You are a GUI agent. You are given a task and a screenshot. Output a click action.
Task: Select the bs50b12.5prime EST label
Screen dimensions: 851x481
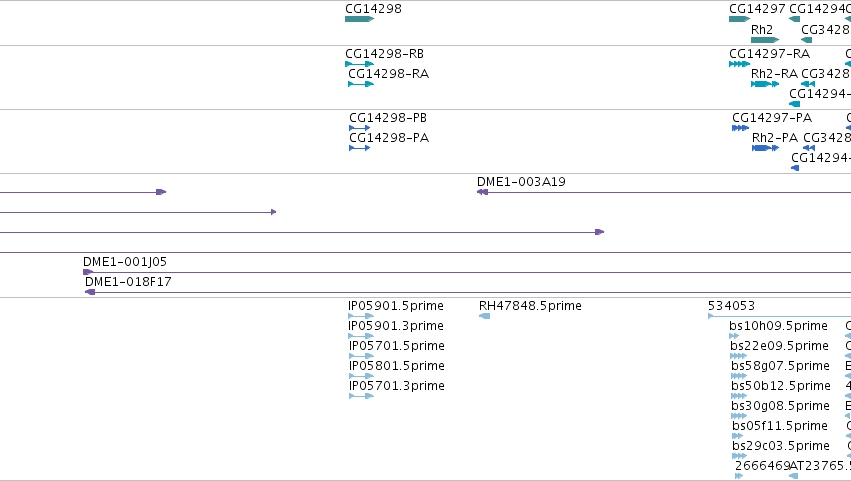(780, 385)
